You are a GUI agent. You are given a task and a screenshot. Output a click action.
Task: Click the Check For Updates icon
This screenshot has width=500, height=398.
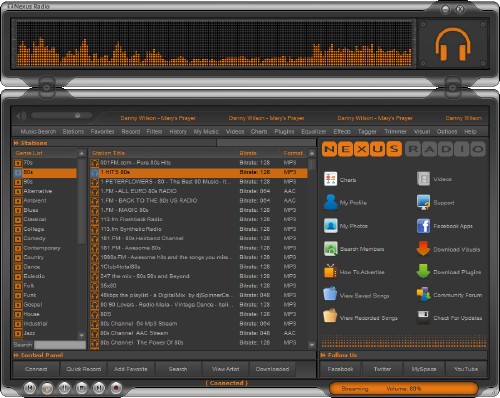click(423, 317)
